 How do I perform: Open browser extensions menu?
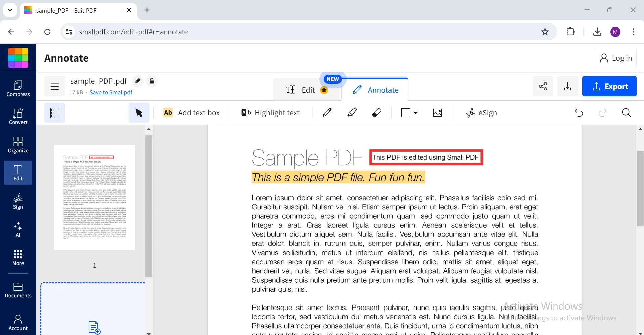coord(570,32)
